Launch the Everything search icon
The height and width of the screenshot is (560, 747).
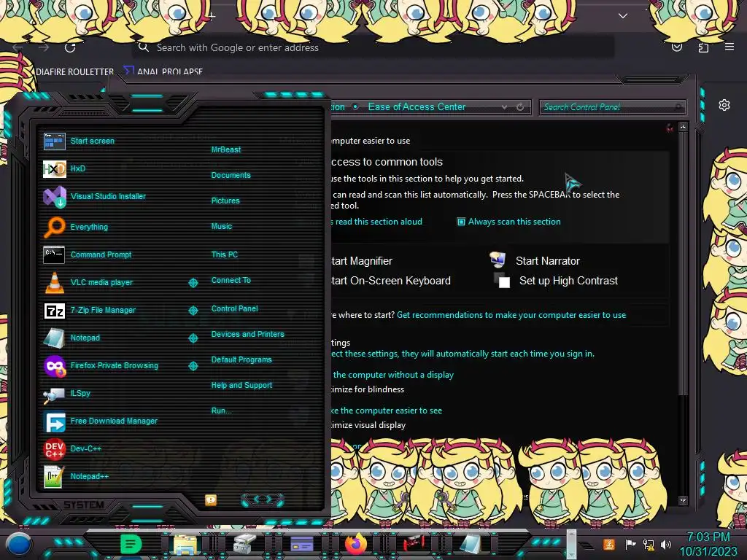[54, 227]
